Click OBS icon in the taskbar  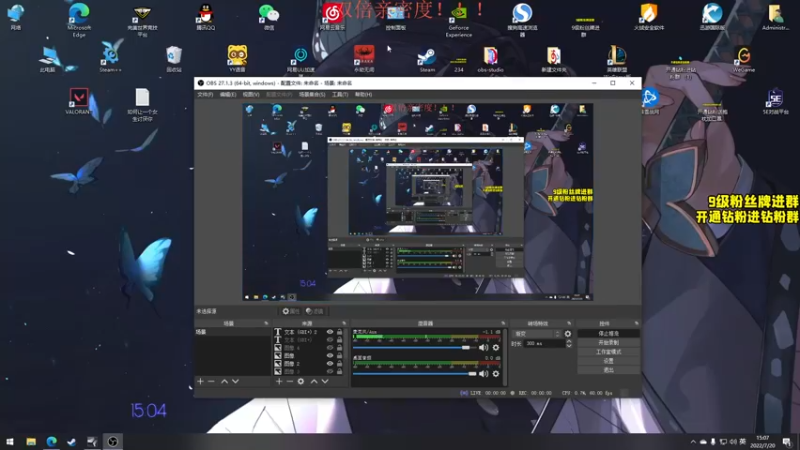[113, 441]
